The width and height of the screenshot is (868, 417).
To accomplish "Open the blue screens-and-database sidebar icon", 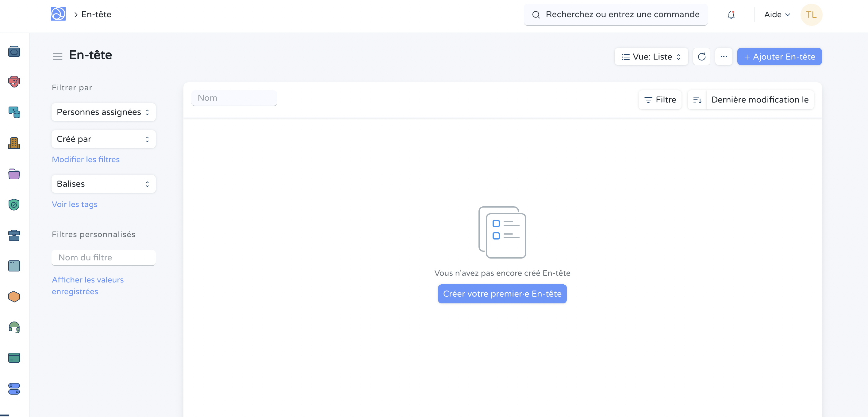I will pos(14,112).
